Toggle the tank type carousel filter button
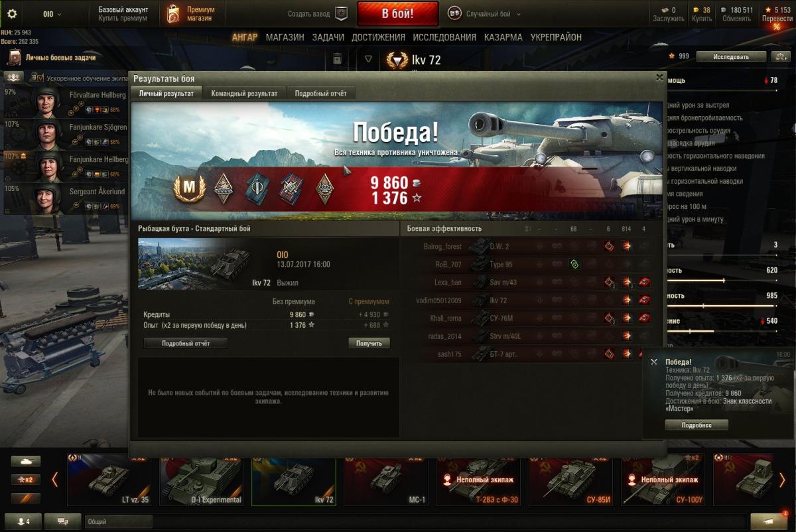 pos(25,461)
